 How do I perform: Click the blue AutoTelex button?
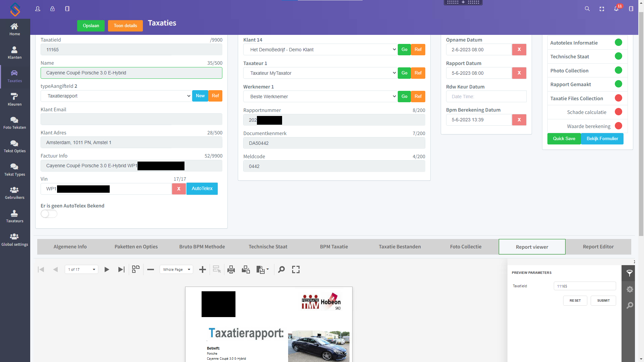tap(202, 189)
